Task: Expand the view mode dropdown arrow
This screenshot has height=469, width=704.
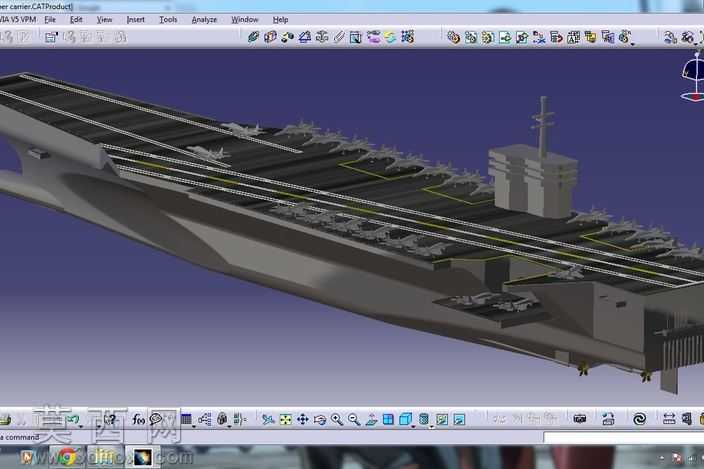Action: click(431, 426)
